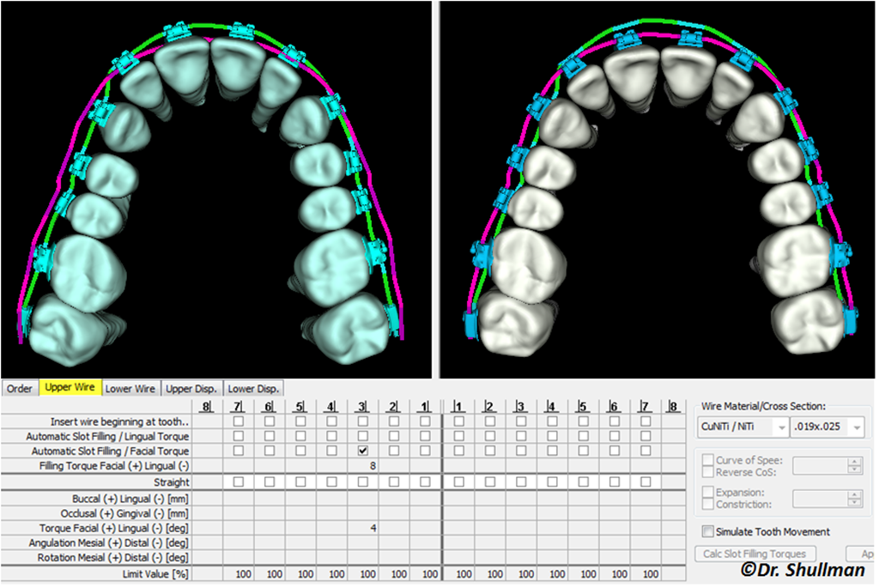Enable the Curve of Spee checkbox
The height and width of the screenshot is (588, 879).
click(708, 460)
